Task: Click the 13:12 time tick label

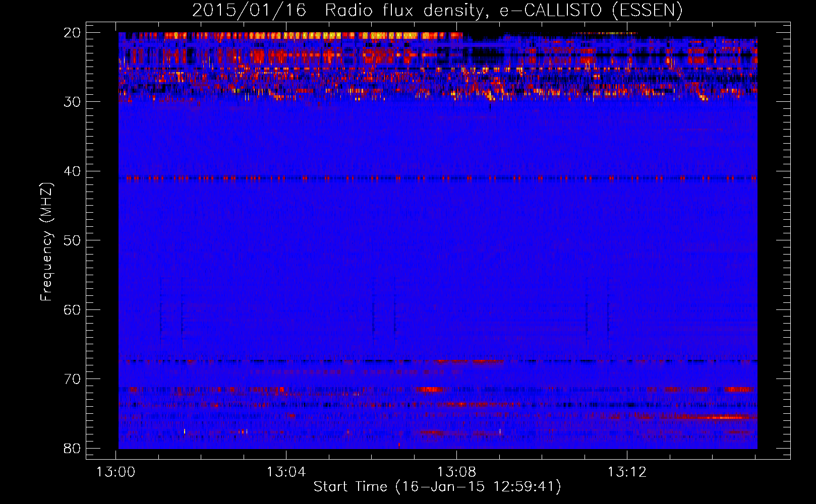Action: coord(627,472)
